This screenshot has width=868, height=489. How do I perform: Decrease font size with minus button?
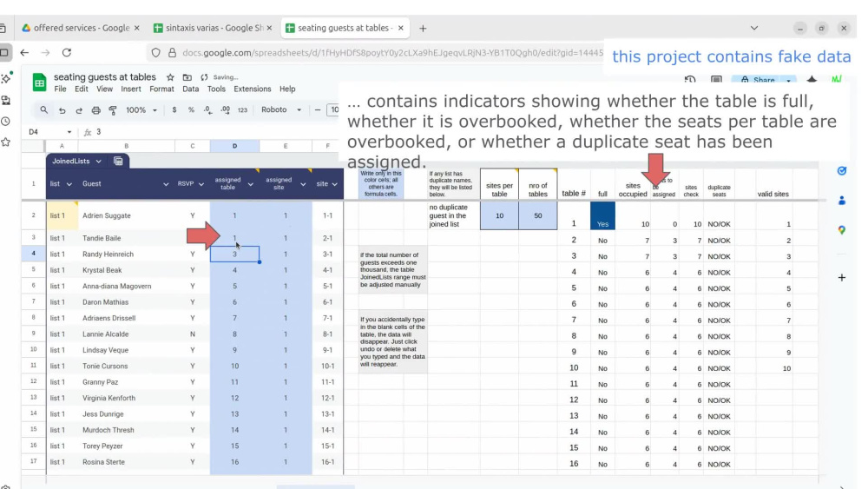317,109
